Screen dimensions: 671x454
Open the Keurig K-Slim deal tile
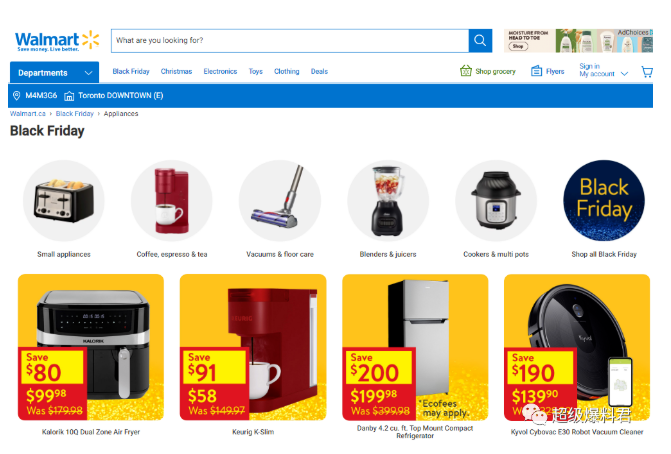pyautogui.click(x=253, y=355)
